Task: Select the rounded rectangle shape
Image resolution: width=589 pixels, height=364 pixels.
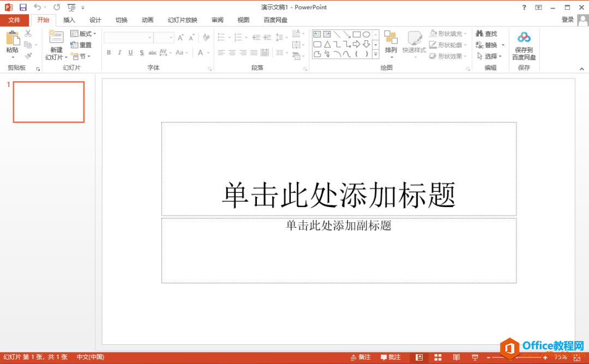Action: 317,44
